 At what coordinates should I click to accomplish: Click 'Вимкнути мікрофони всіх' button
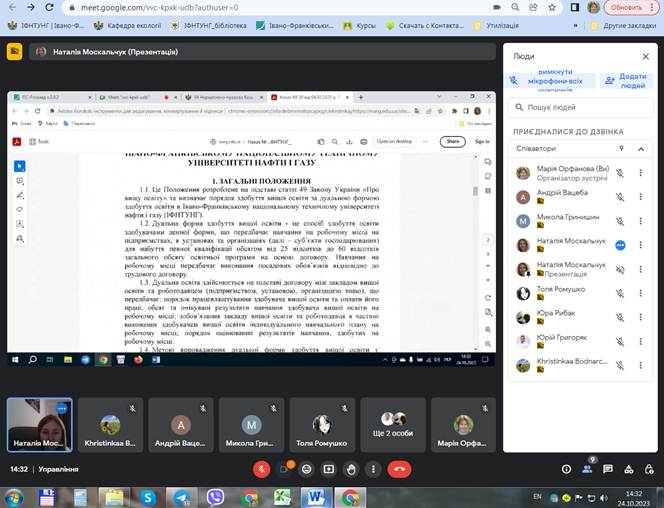(x=552, y=81)
